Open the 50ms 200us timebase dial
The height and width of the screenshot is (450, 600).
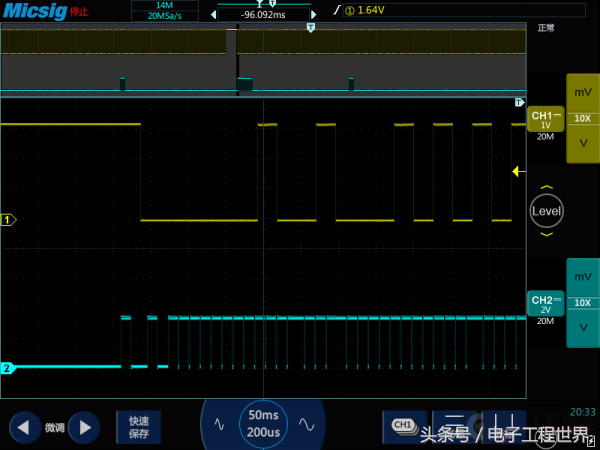tap(263, 424)
